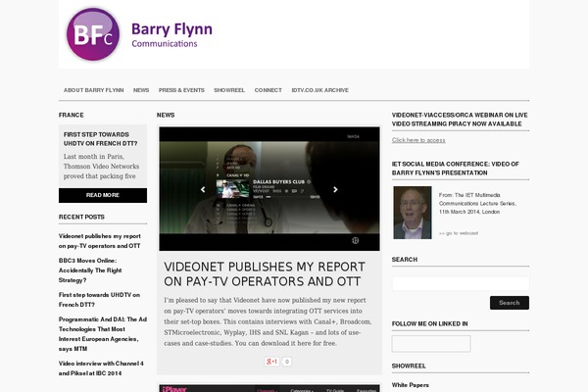The height and width of the screenshot is (392, 588).
Task: Open IDTV.CO.UK Archive menu item
Action: tap(319, 90)
